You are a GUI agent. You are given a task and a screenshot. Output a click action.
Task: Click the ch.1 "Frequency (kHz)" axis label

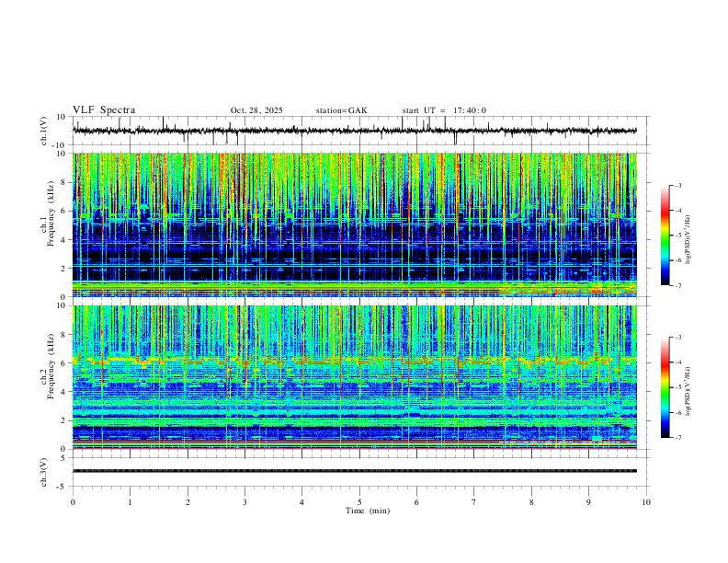pyautogui.click(x=51, y=212)
